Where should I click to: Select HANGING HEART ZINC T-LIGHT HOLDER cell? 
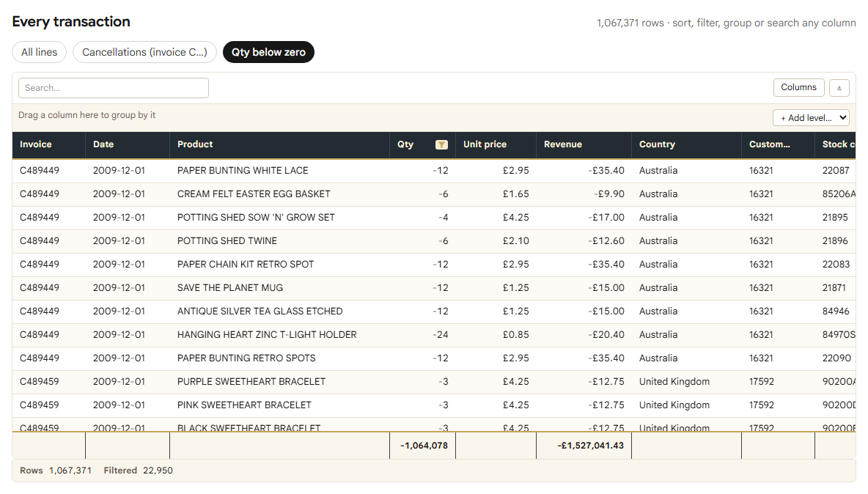point(279,335)
